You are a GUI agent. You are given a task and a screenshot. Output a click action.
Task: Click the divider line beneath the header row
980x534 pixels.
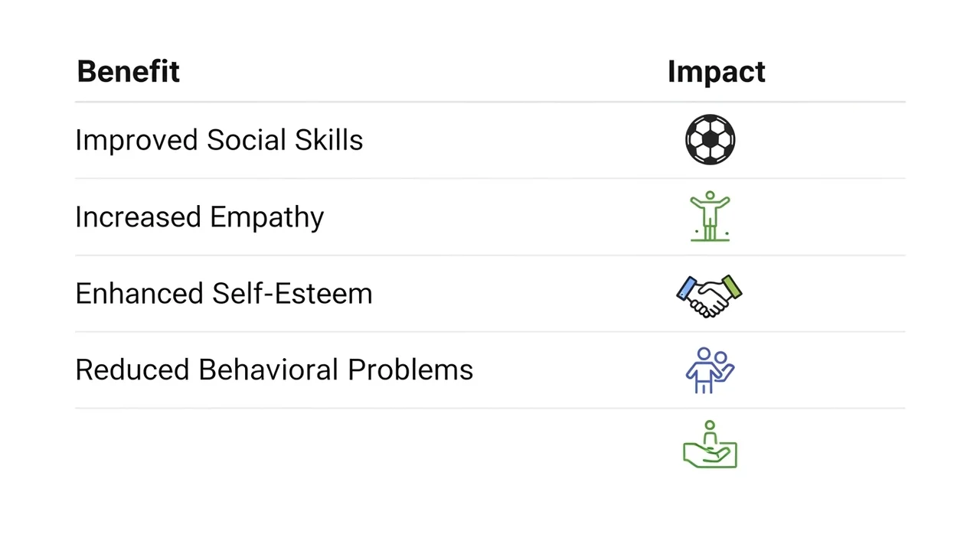coord(490,102)
